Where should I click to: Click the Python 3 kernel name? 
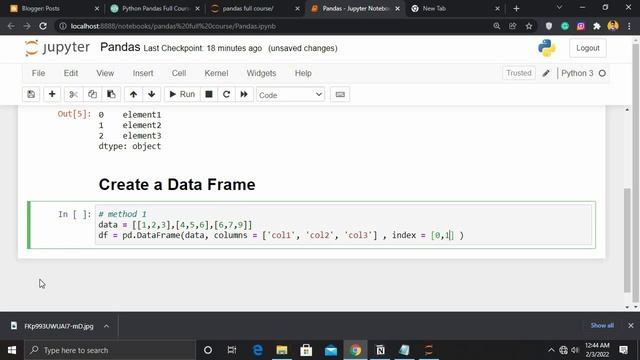pos(577,73)
